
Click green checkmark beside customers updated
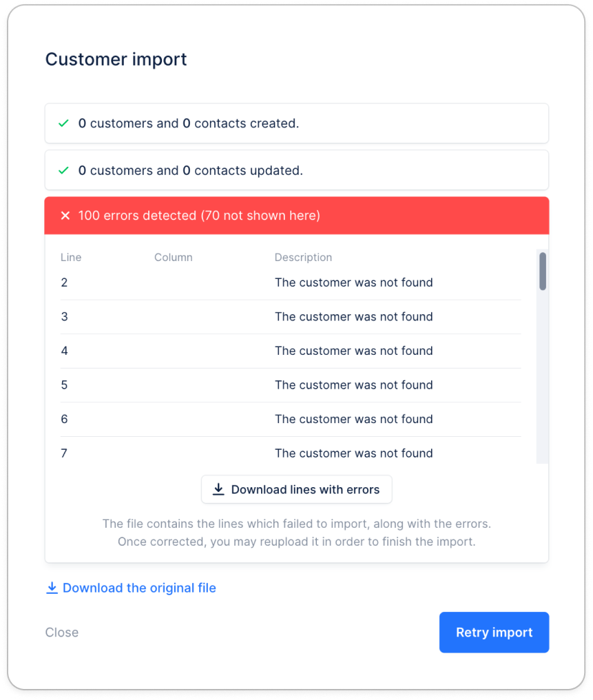64,170
